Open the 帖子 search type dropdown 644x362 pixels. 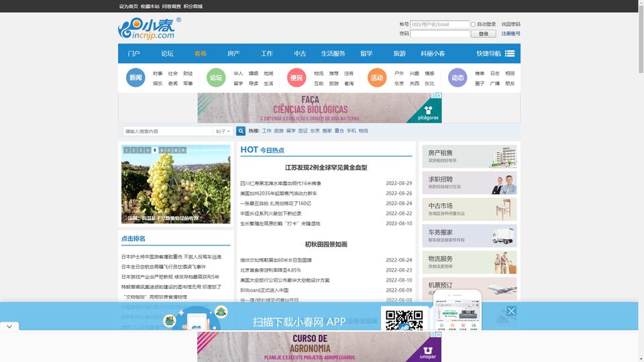pos(223,131)
